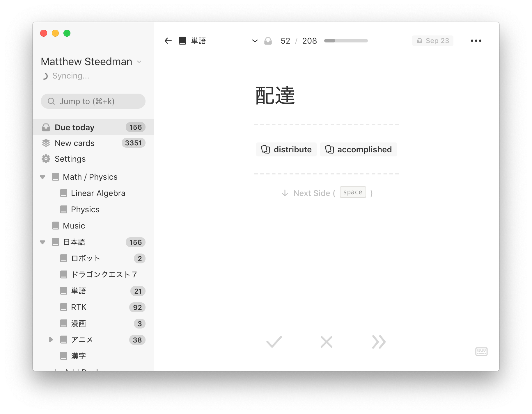The height and width of the screenshot is (414, 532).
Task: Mark card wrong with X icon
Action: 326,342
